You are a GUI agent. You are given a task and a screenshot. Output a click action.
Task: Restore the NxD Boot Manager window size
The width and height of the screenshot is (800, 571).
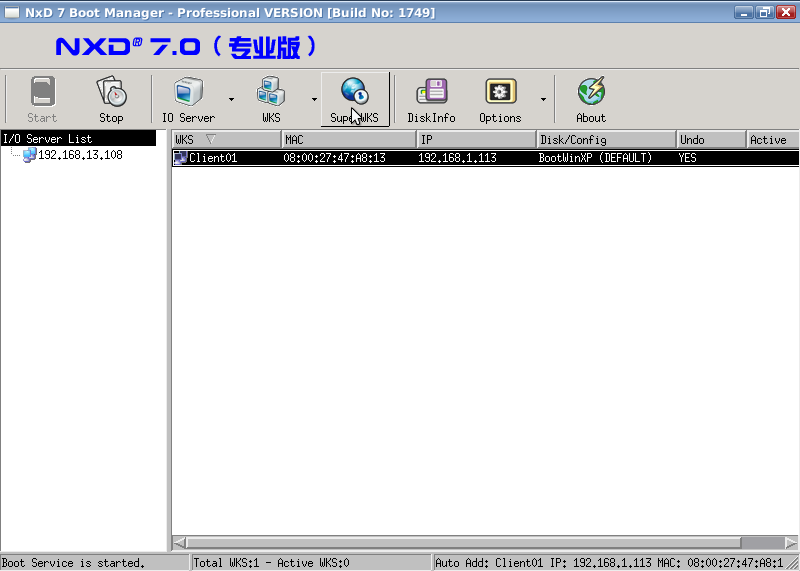(764, 12)
